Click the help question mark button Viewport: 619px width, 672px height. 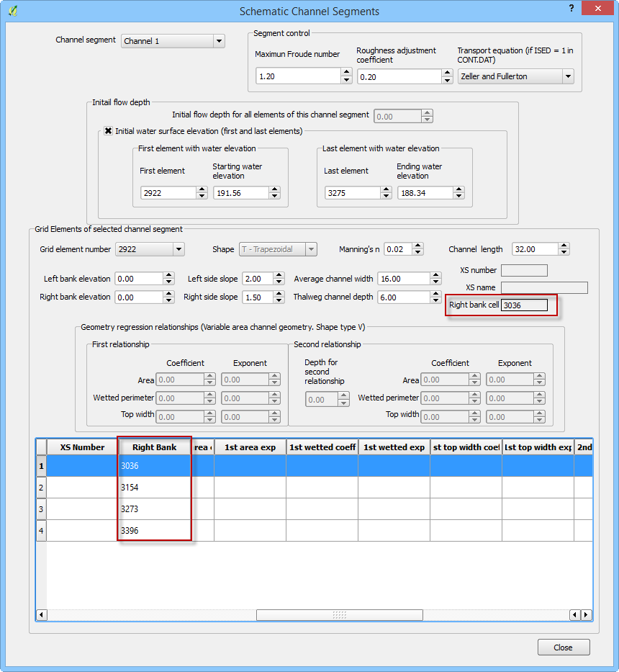point(571,9)
